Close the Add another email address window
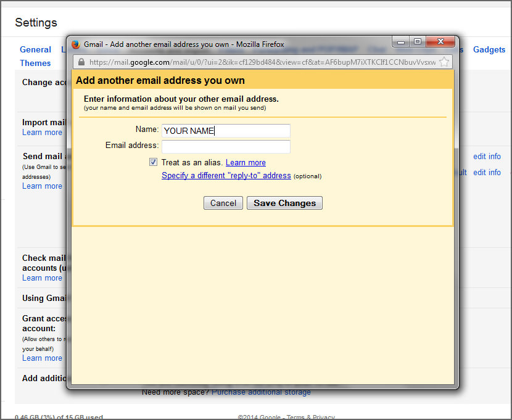The height and width of the screenshot is (420, 512). (440, 42)
